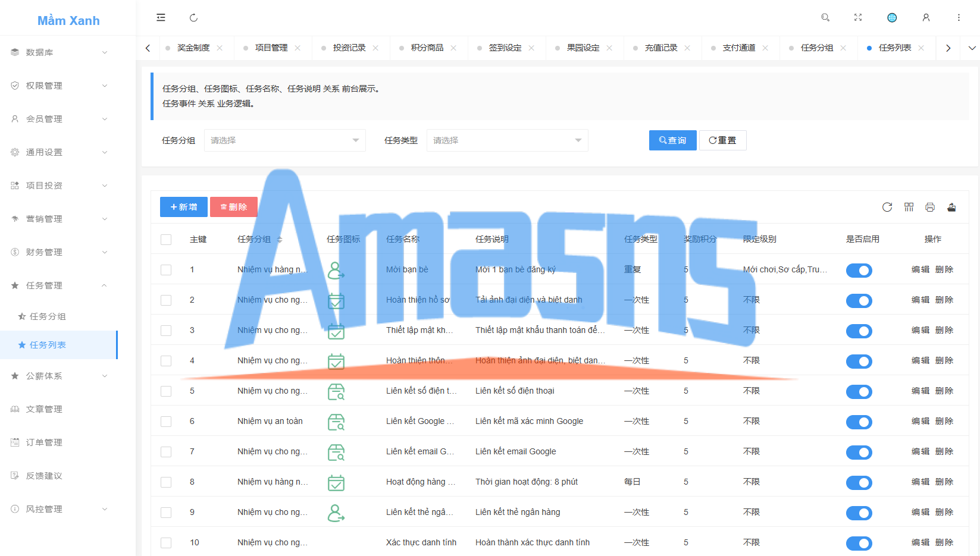Click the 重置 reset button
This screenshot has width=980, height=556.
(723, 140)
